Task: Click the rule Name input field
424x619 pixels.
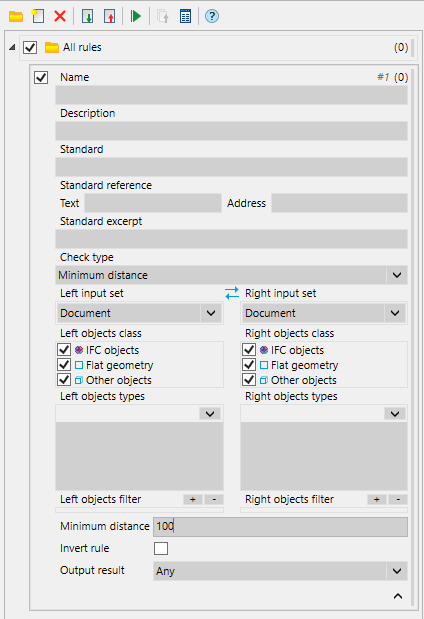Action: click(x=231, y=95)
